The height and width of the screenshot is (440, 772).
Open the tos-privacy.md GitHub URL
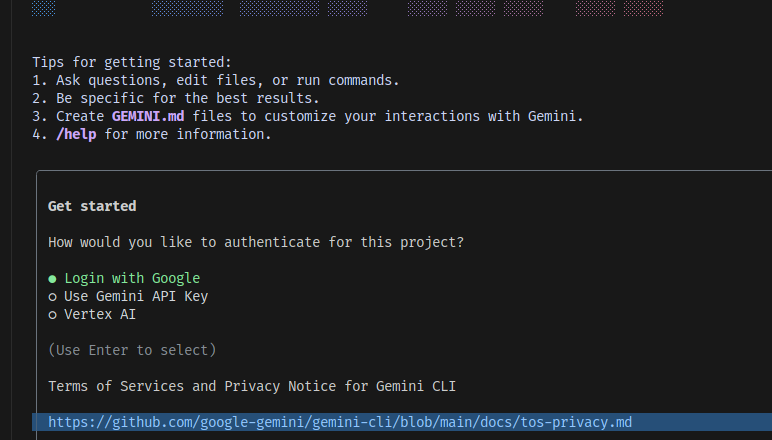tap(340, 423)
